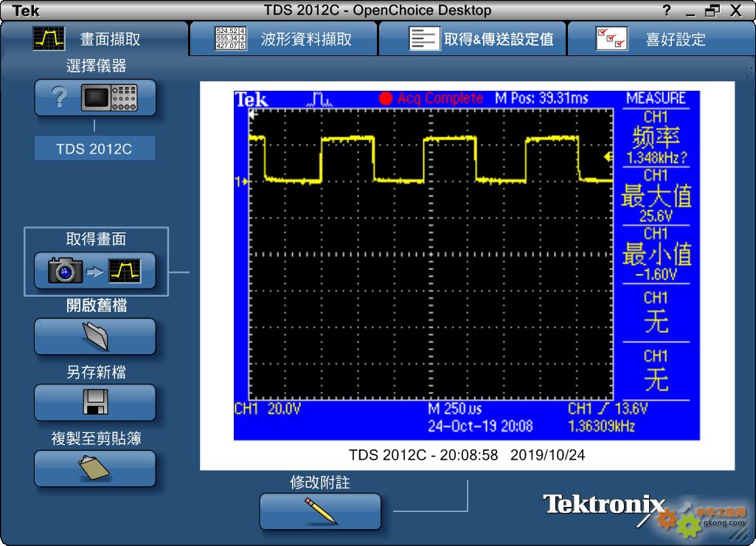
Task: Save as new file with floppy button
Action: click(x=95, y=403)
